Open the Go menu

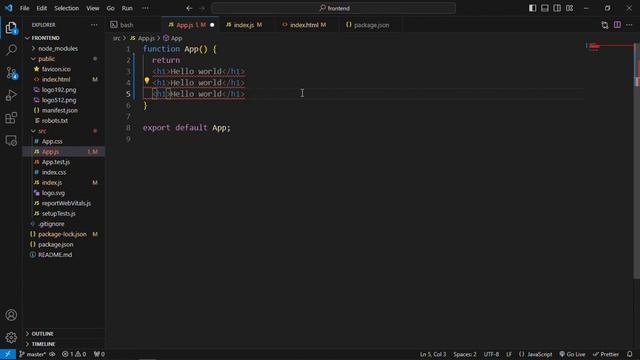tap(111, 8)
